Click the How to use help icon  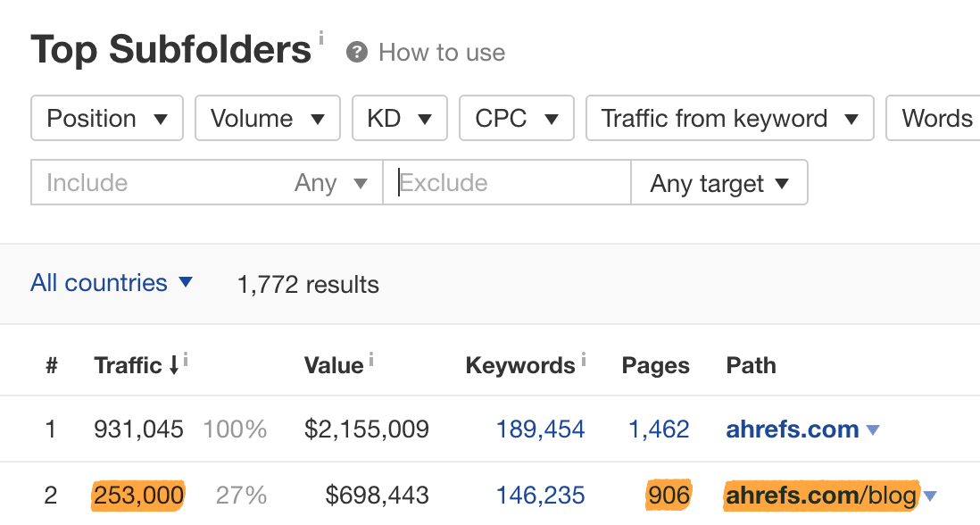[x=357, y=53]
